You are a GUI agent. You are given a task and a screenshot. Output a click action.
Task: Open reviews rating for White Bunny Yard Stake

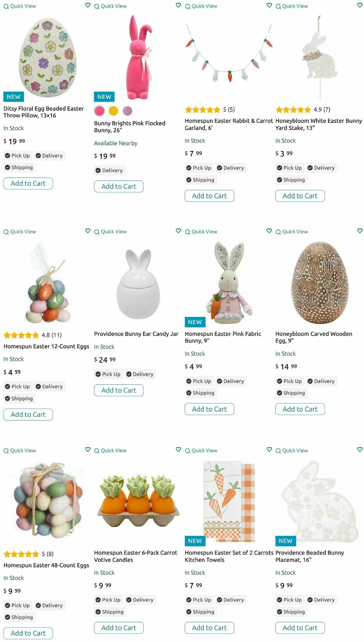click(303, 110)
